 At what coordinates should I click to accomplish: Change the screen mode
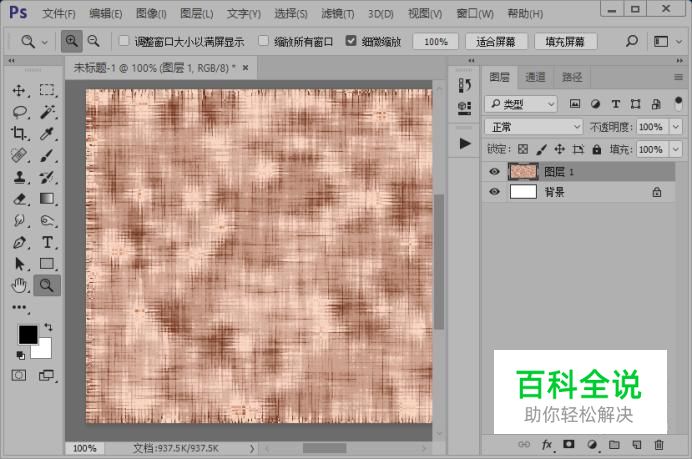pyautogui.click(x=46, y=376)
